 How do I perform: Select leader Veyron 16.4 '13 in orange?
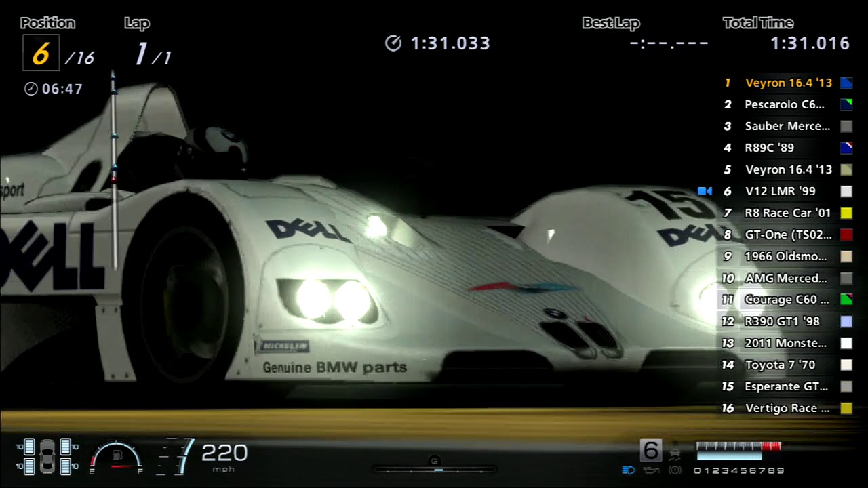787,83
